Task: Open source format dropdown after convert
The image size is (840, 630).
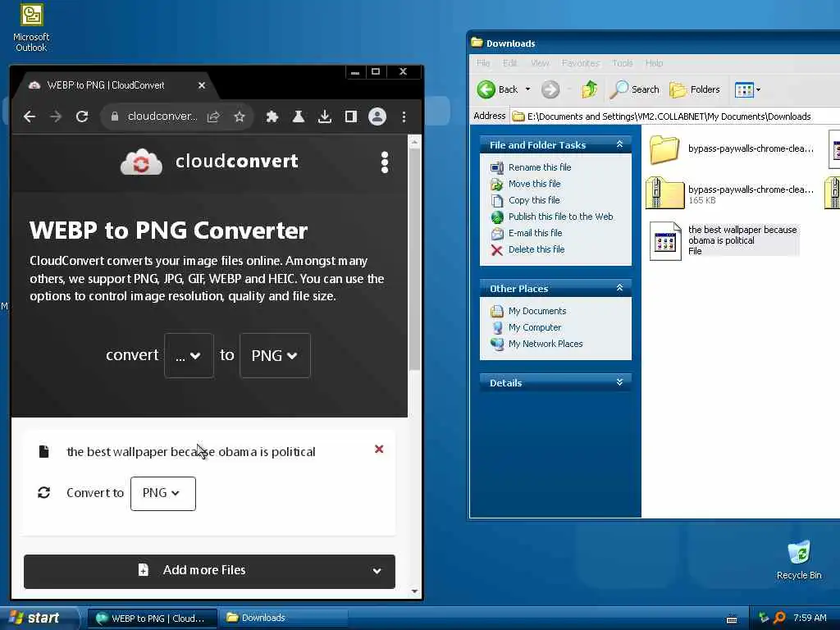Action: (189, 356)
